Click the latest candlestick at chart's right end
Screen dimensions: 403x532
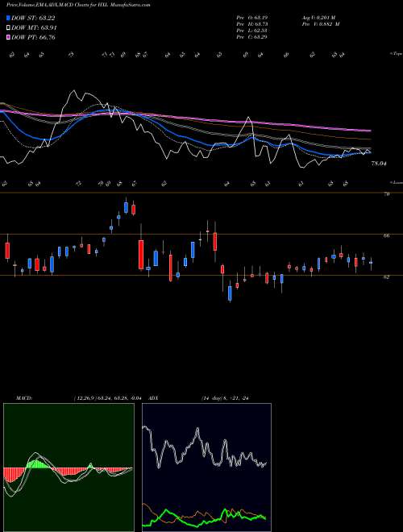point(371,263)
